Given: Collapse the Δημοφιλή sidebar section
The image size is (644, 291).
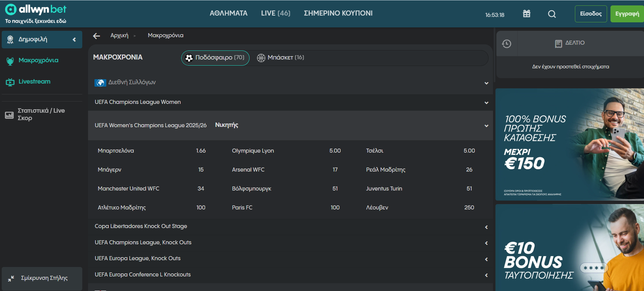Looking at the screenshot, I should [x=74, y=40].
